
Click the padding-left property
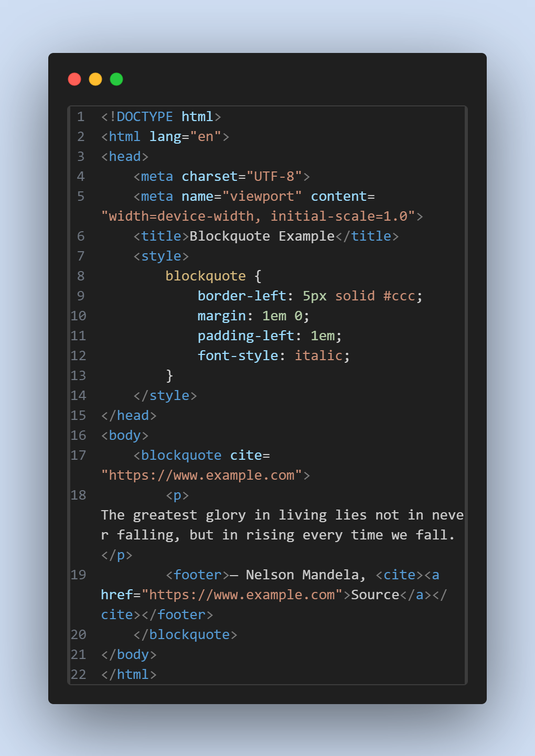(246, 336)
